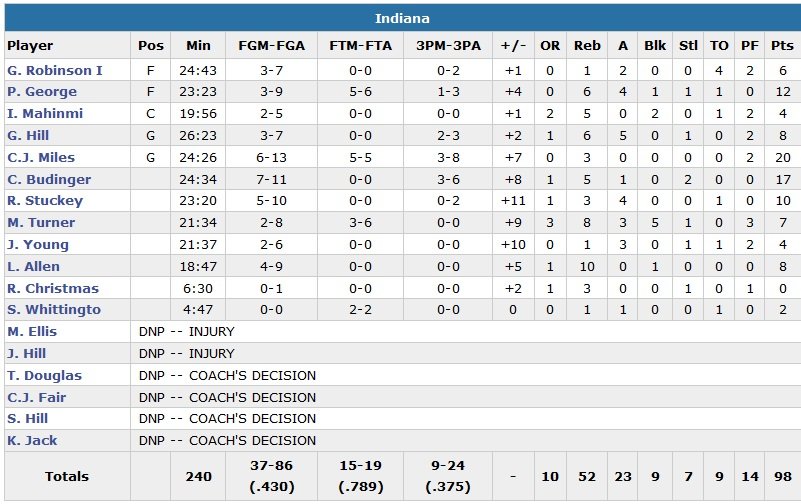
Task: Open J. Young player profile
Action: [x=38, y=244]
